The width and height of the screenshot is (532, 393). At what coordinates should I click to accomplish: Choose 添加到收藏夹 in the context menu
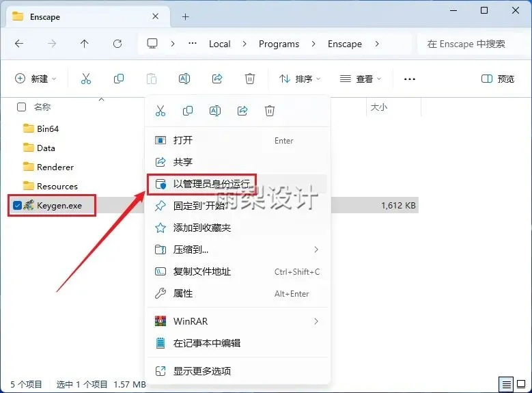click(x=237, y=228)
